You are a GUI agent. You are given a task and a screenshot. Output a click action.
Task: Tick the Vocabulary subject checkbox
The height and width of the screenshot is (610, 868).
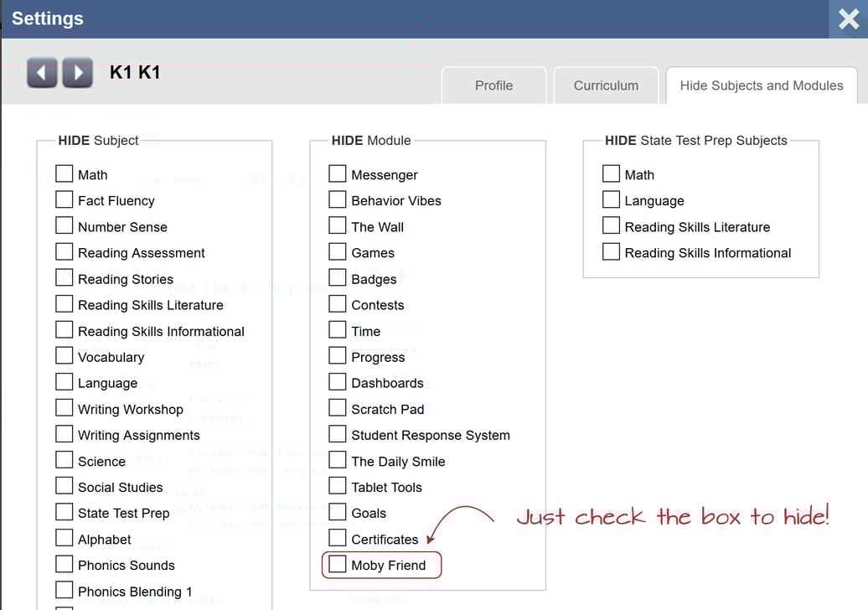(x=65, y=356)
